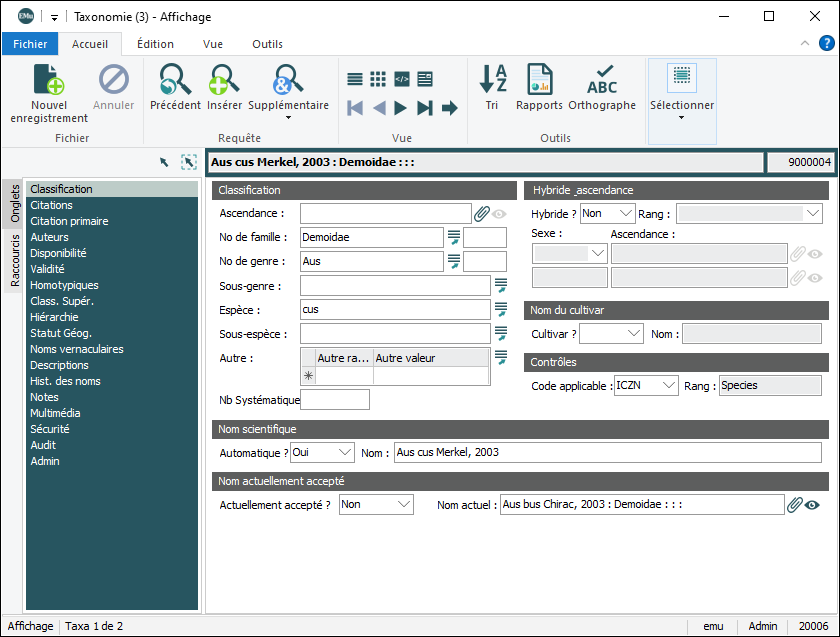Run the Orthographe spell check
This screenshot has height=637, width=840.
[x=602, y=80]
